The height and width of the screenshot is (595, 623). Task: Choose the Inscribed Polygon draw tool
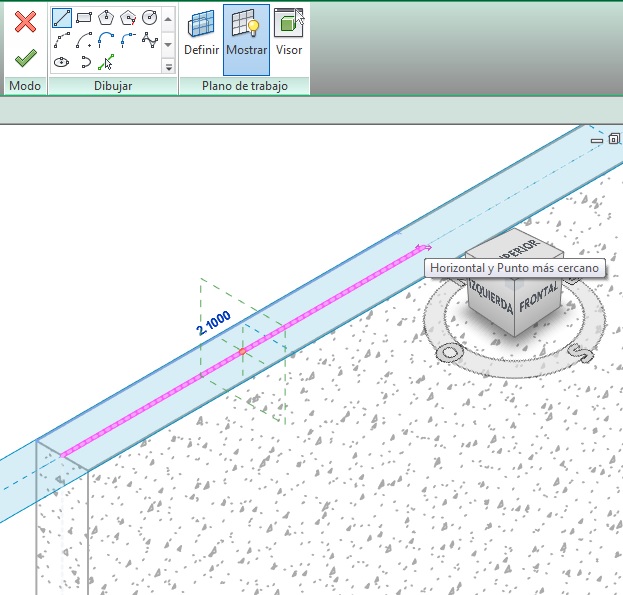(106, 18)
